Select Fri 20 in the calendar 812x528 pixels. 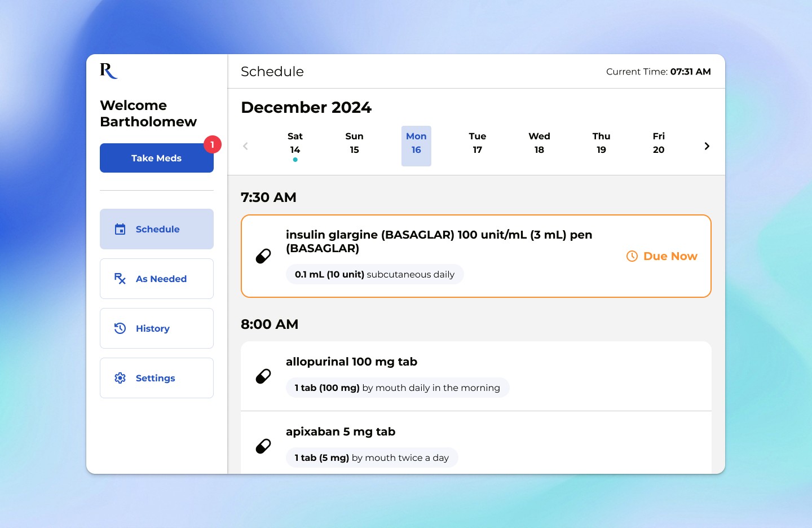(x=659, y=143)
